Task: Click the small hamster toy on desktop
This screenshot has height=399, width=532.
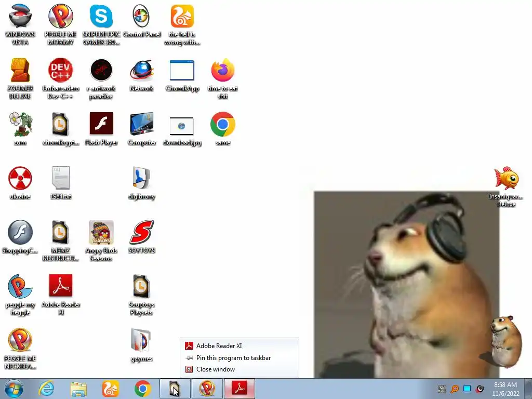Action: pyautogui.click(x=505, y=341)
